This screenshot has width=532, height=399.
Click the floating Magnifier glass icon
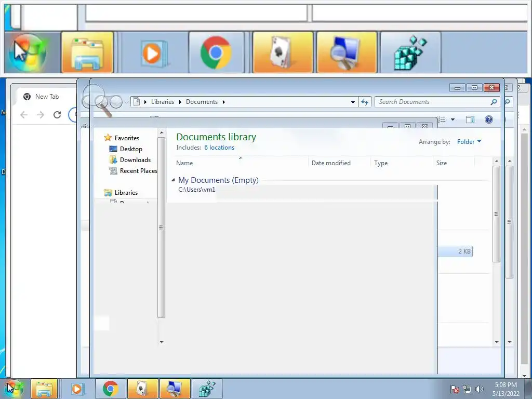click(98, 100)
